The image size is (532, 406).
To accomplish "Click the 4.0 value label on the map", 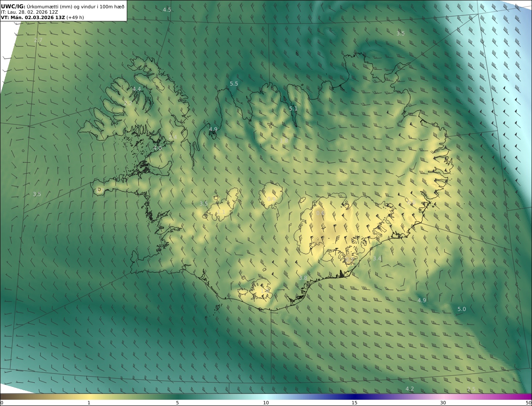I will tap(158, 148).
